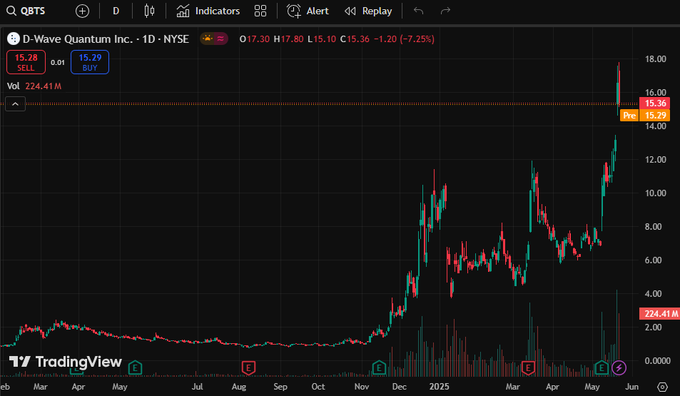680x396 pixels.
Task: Click the 18.00 price axis label
Action: pyautogui.click(x=655, y=59)
